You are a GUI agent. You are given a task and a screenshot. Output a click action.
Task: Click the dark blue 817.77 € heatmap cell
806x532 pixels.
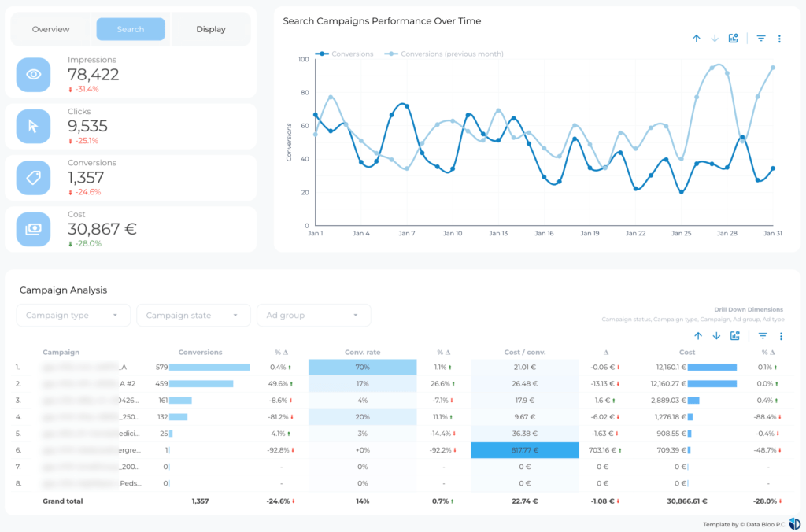coord(525,449)
